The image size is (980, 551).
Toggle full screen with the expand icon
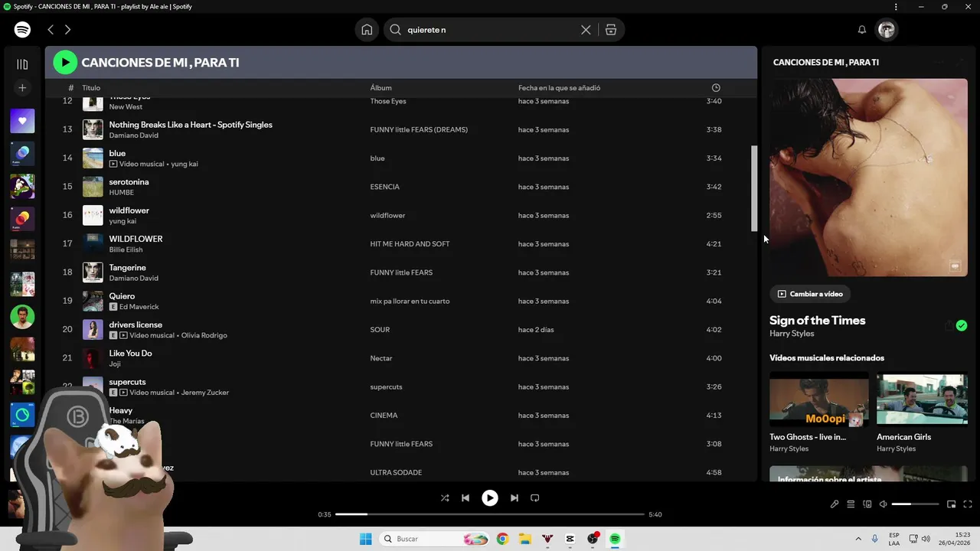pyautogui.click(x=968, y=504)
